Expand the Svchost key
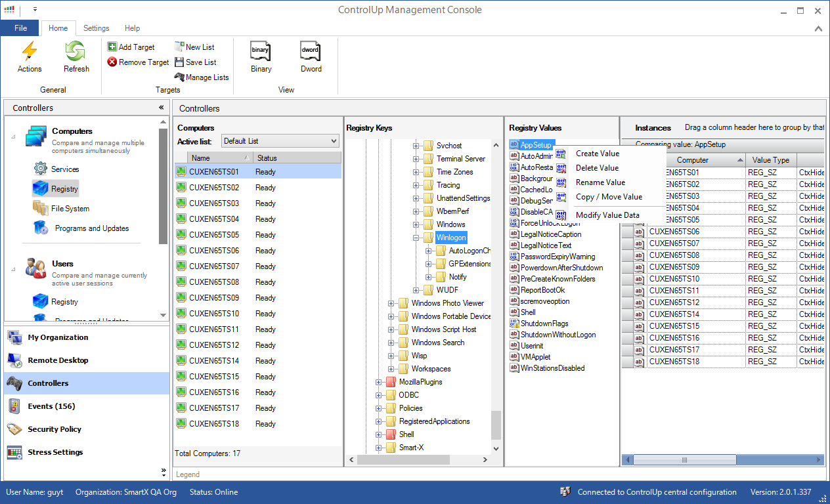Screen dimensions: 830x504 [x=416, y=146]
